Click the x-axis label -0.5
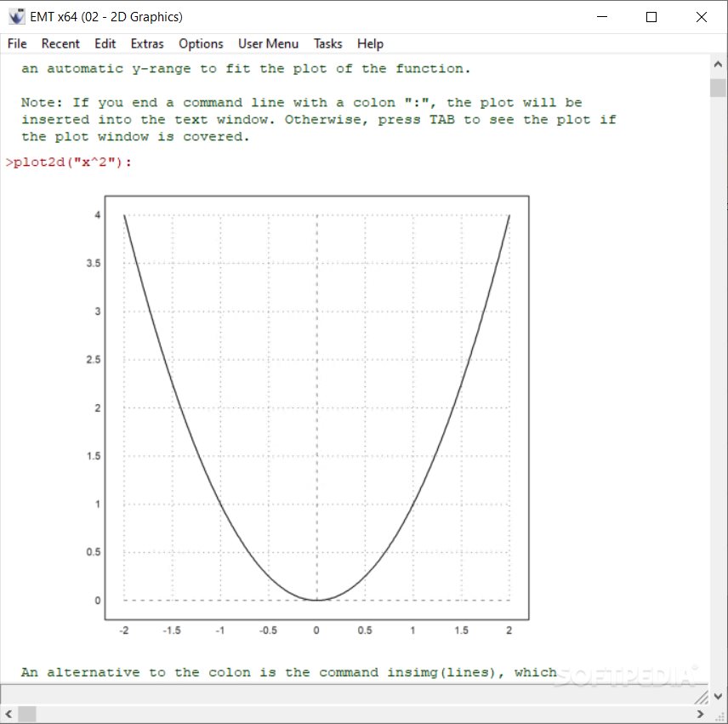Viewport: 728px width, 724px height. tap(268, 630)
